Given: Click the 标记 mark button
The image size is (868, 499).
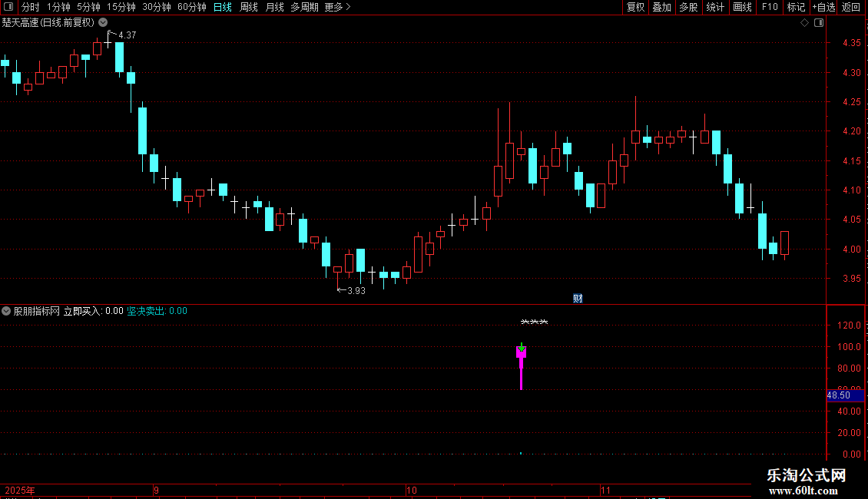Looking at the screenshot, I should pos(796,7).
